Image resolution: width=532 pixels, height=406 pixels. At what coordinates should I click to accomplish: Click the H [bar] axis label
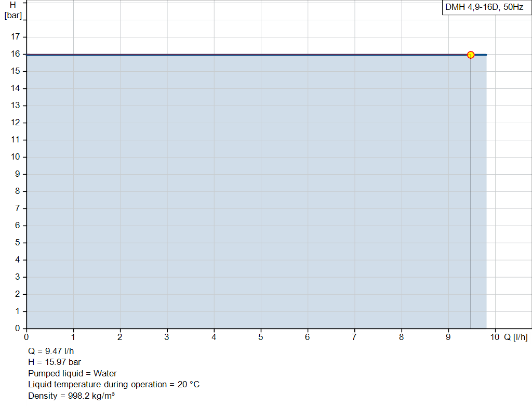(x=13, y=10)
